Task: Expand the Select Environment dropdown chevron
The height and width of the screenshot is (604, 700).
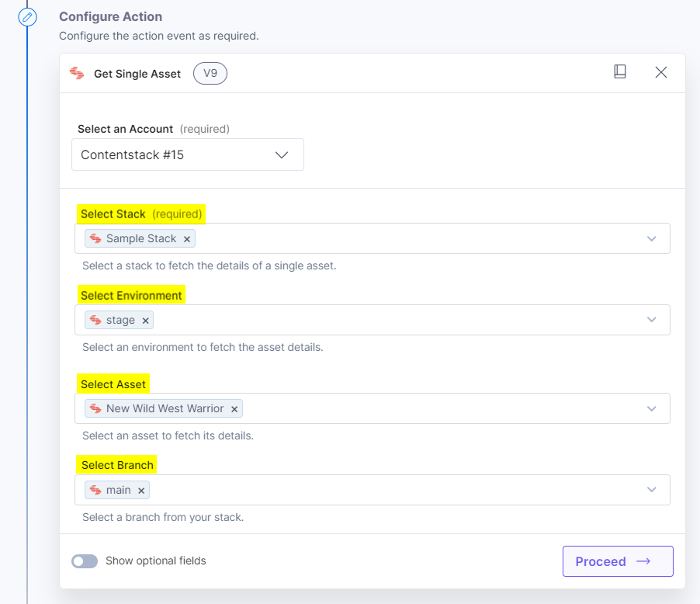Action: (x=651, y=320)
